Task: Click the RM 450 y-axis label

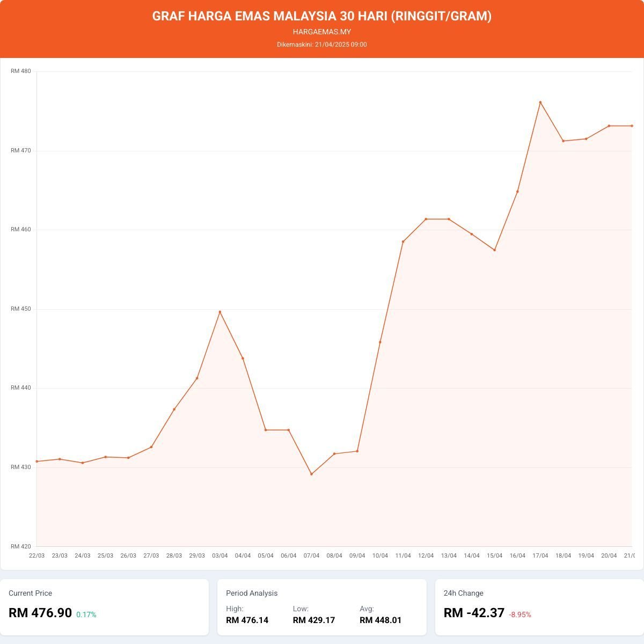Action: (x=21, y=309)
